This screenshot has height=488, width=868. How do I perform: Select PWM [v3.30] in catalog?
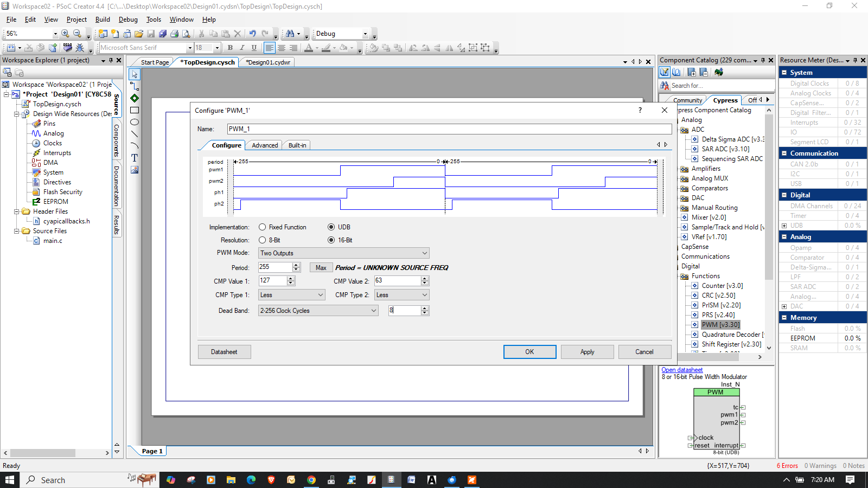tap(720, 325)
